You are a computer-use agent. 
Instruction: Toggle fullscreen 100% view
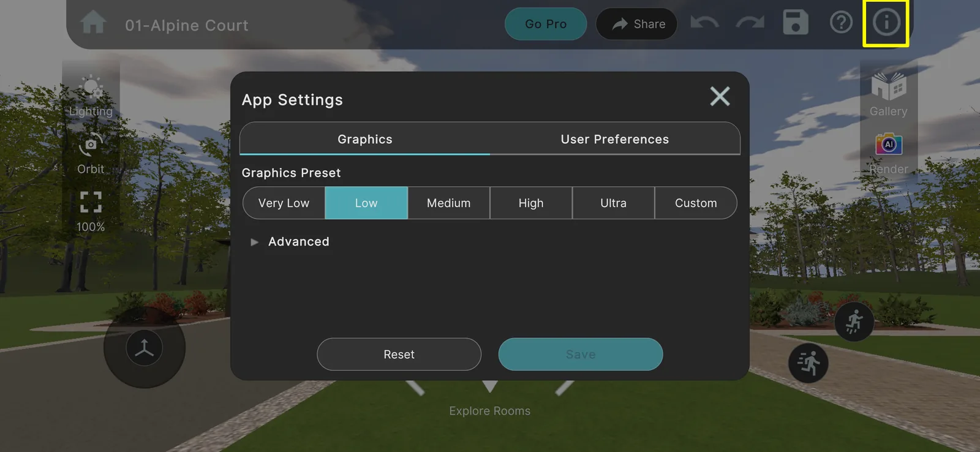pyautogui.click(x=91, y=211)
